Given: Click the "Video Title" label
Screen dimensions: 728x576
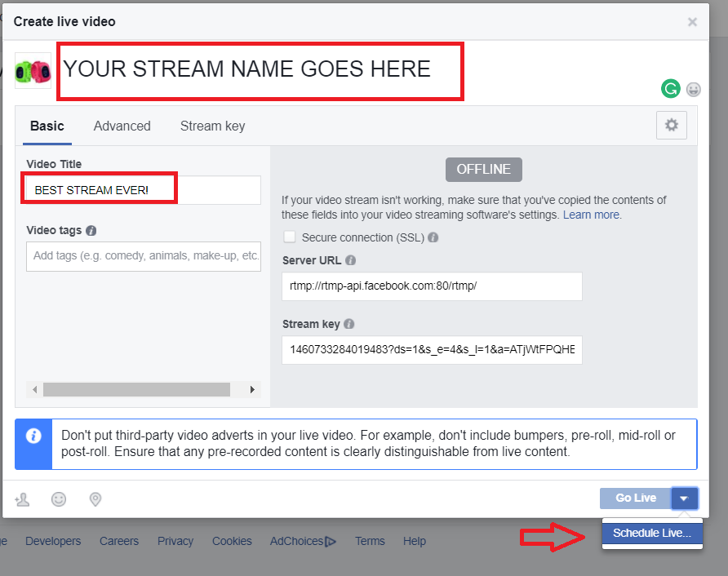Looking at the screenshot, I should point(54,164).
